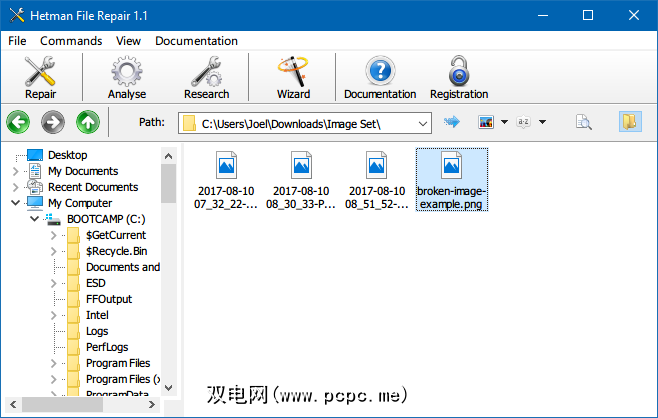This screenshot has width=658, height=418.
Task: Collapse the My Computer node
Action: click(x=16, y=203)
